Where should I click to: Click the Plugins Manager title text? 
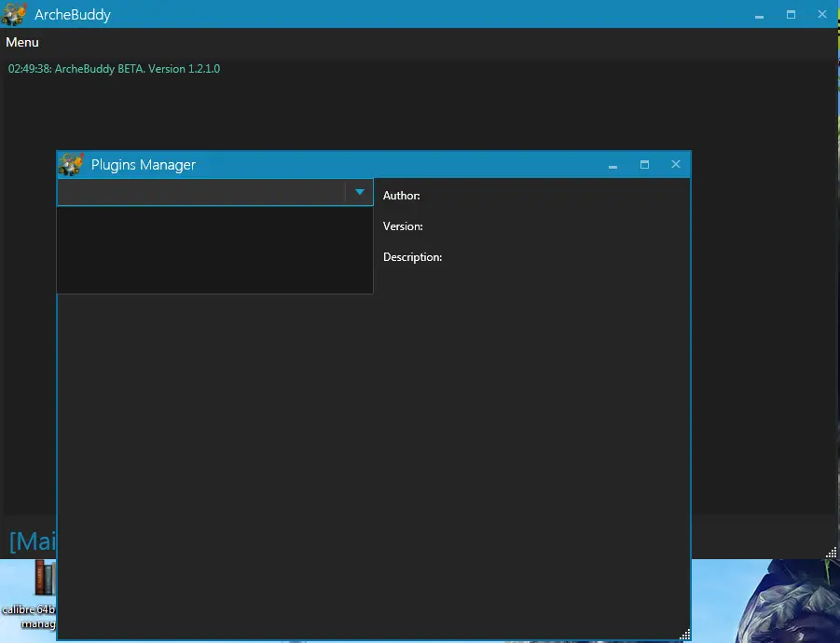143,165
